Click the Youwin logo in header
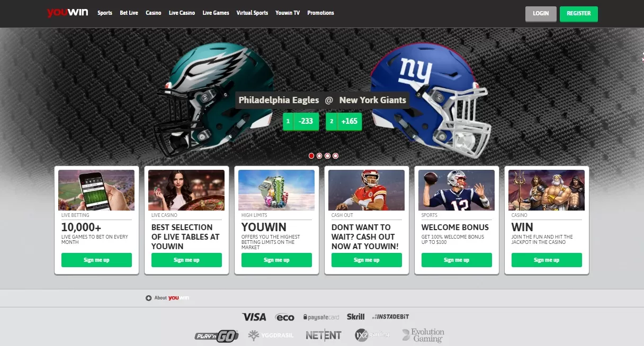Viewport: 644px width, 346px height. point(67,13)
